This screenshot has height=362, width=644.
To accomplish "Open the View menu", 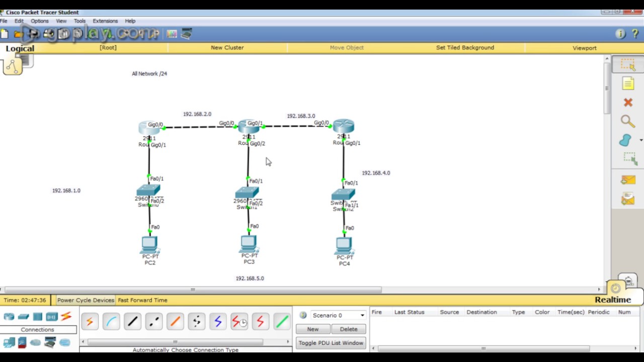I will (x=61, y=21).
